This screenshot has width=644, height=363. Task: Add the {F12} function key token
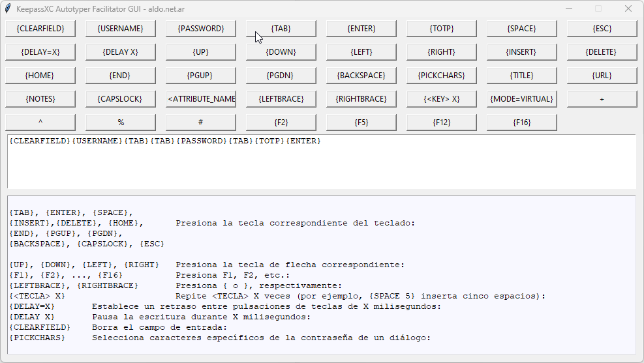point(442,123)
